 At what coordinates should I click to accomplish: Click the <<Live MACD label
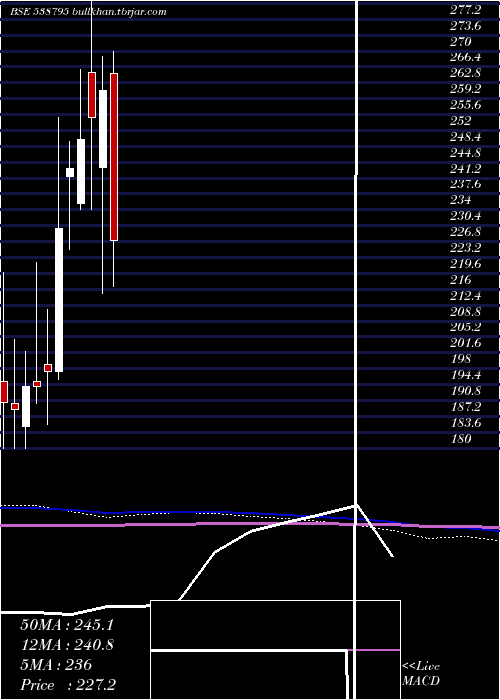click(421, 674)
